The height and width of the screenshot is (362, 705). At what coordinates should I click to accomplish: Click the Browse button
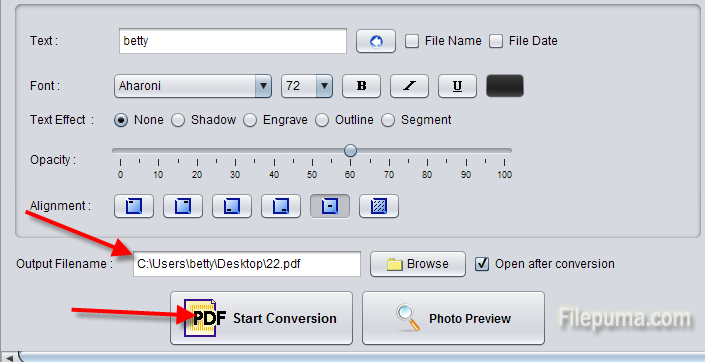(x=418, y=264)
